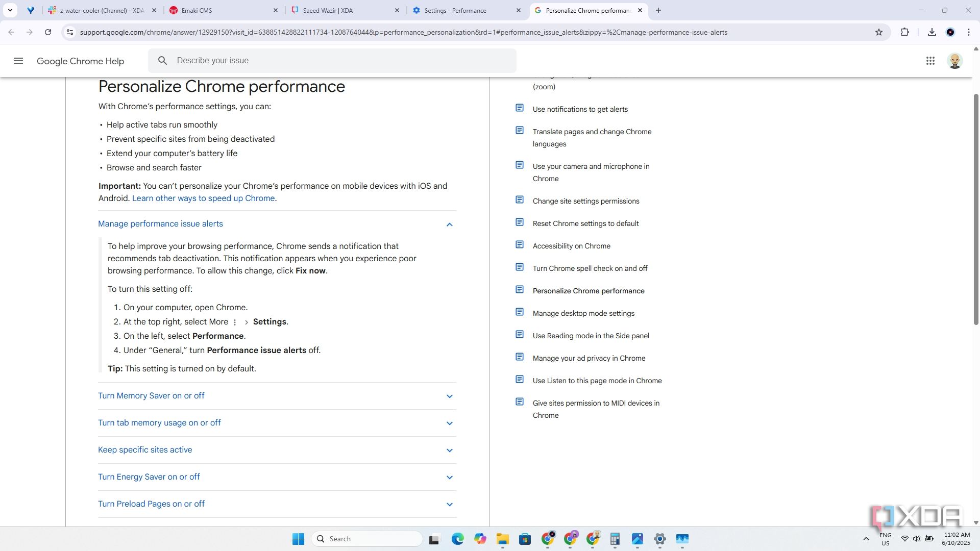This screenshot has height=551, width=980.
Task: Reload the current page
Action: coord(48,32)
